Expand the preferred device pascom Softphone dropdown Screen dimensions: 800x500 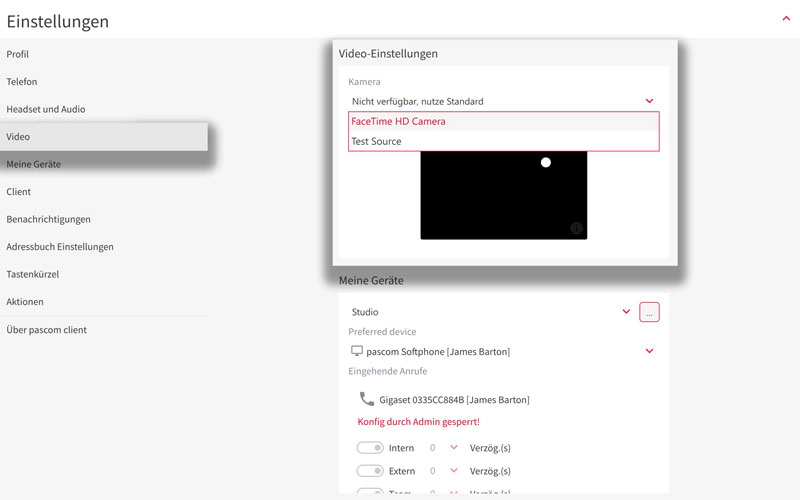[x=649, y=351]
